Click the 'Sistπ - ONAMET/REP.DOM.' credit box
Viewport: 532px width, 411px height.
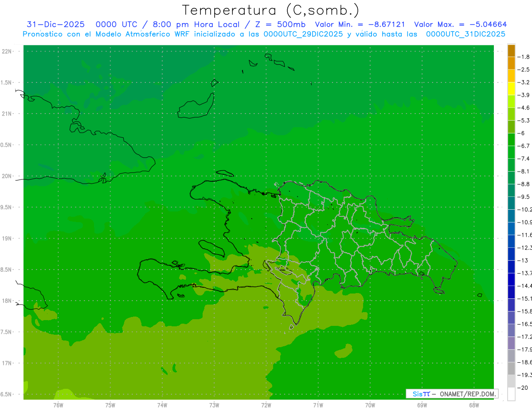point(452,394)
